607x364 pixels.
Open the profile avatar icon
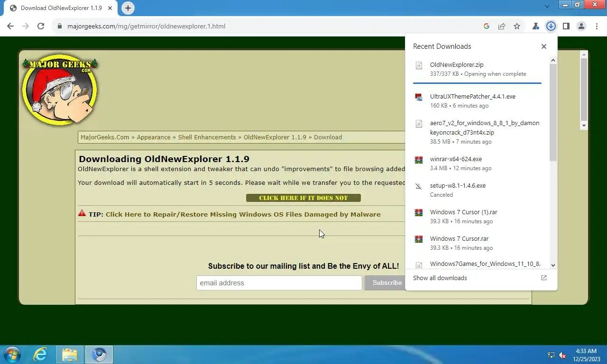click(x=581, y=26)
